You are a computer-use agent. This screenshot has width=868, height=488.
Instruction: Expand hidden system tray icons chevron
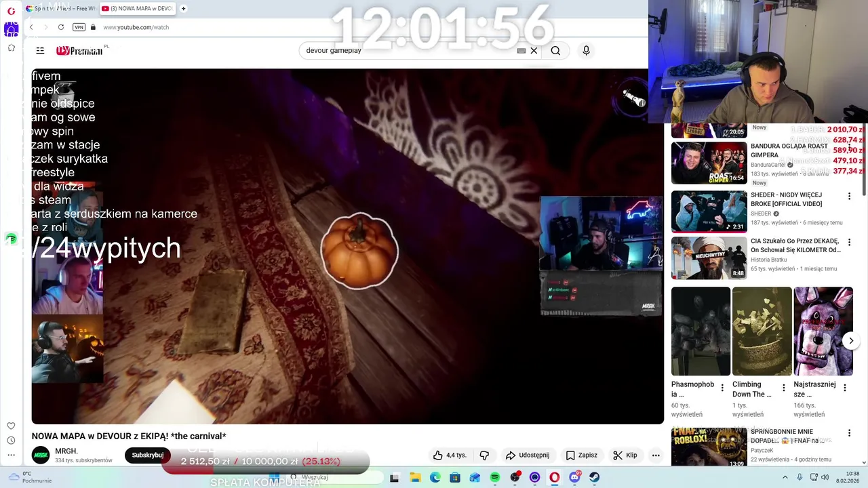tap(785, 477)
